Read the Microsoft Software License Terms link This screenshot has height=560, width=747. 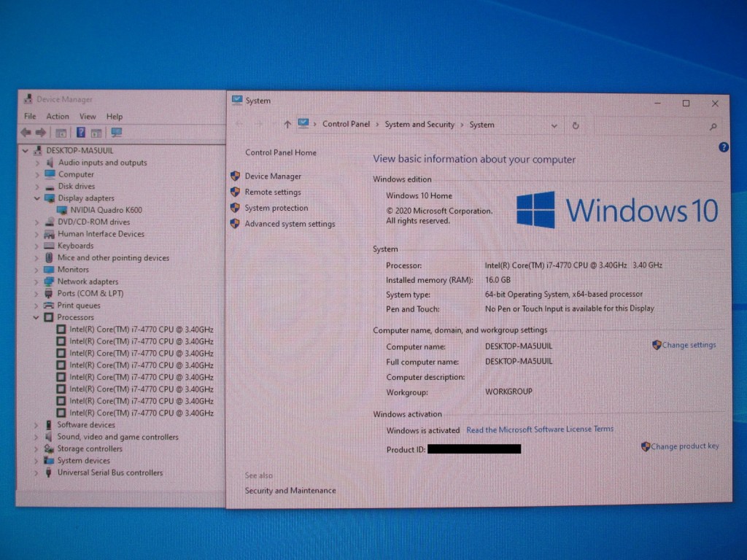[540, 429]
